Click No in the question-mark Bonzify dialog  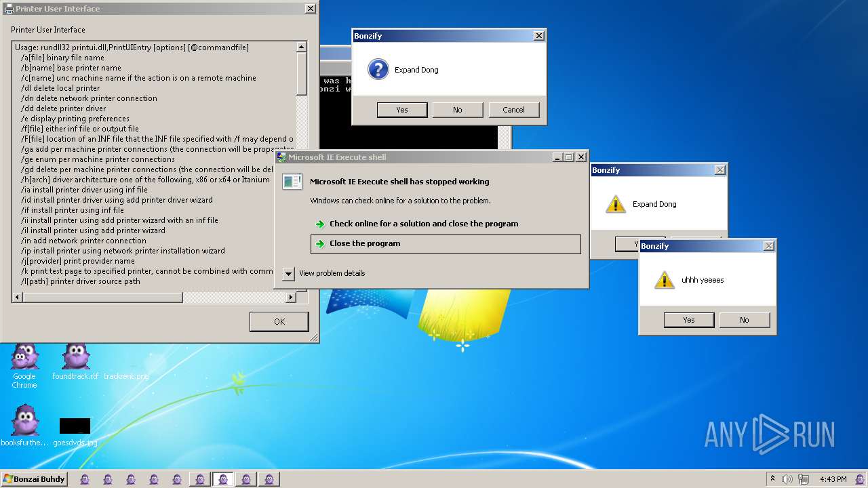point(458,110)
